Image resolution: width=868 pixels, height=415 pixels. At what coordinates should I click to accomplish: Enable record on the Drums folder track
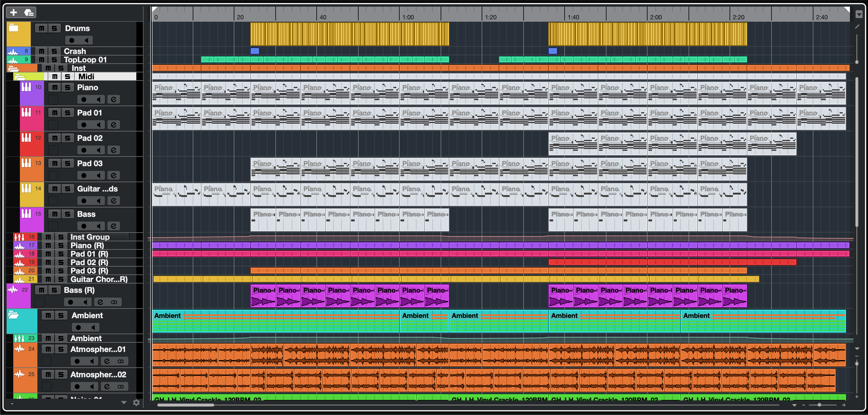click(72, 40)
